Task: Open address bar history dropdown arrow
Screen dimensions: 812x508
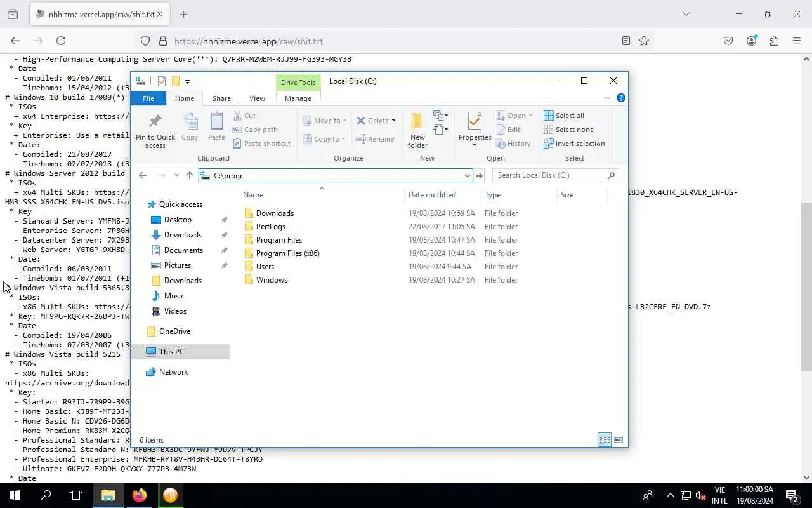Action: pos(468,175)
